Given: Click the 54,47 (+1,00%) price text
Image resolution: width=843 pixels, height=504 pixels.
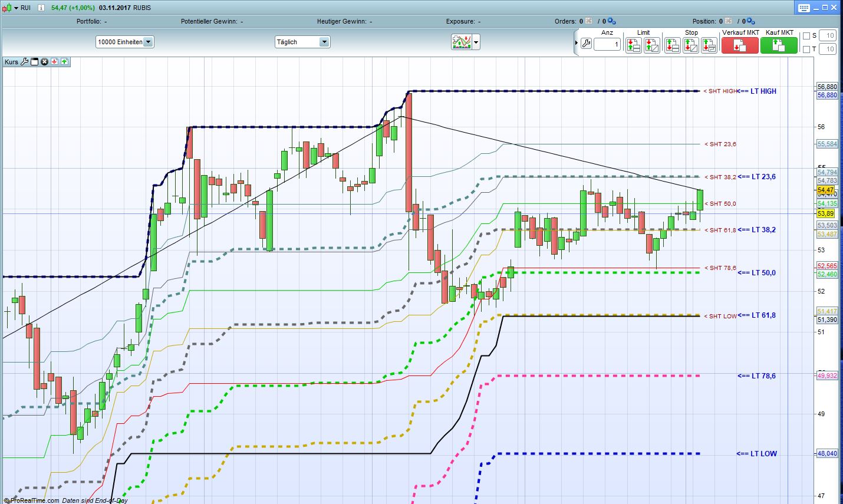Looking at the screenshot, I should [x=73, y=8].
